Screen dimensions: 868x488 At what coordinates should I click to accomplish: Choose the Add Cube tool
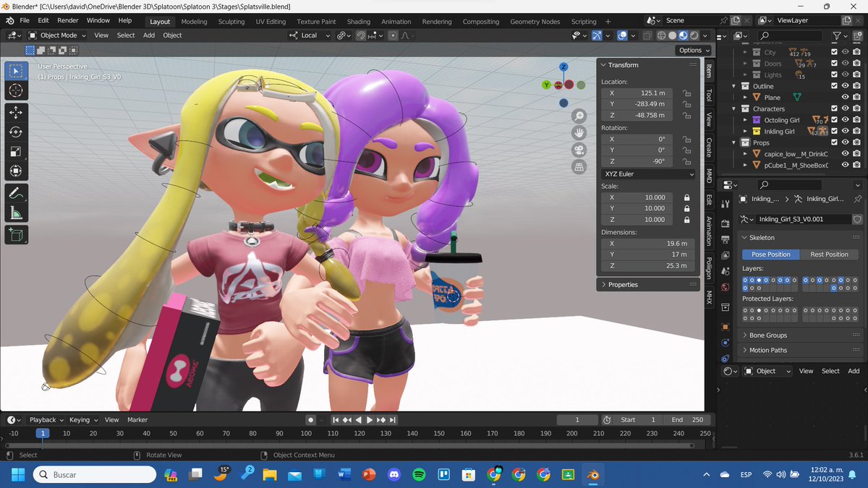tap(17, 234)
